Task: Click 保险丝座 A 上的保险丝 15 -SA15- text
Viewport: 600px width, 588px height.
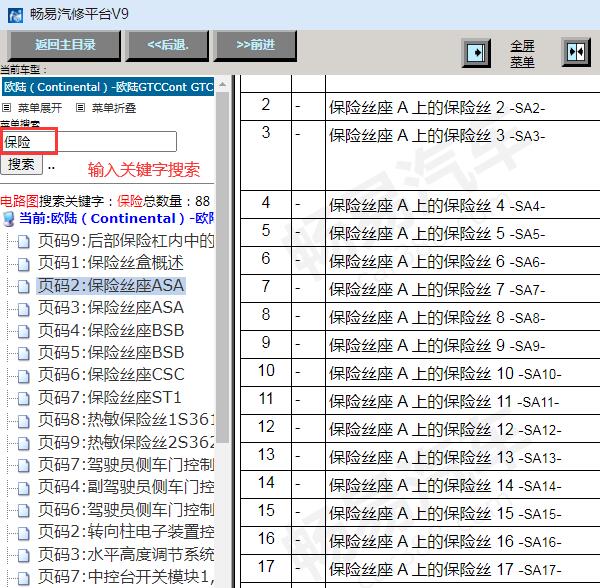Action: (445, 513)
